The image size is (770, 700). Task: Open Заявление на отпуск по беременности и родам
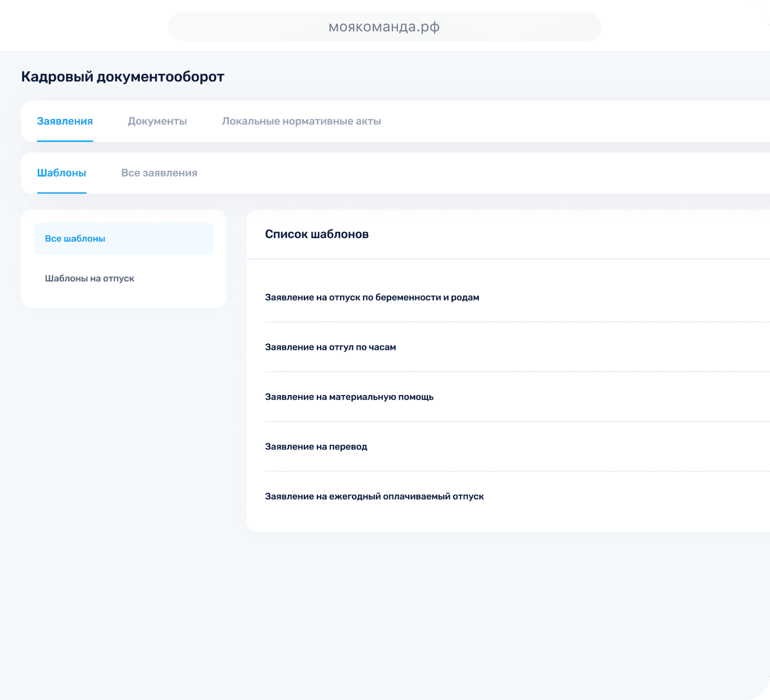pyautogui.click(x=372, y=297)
